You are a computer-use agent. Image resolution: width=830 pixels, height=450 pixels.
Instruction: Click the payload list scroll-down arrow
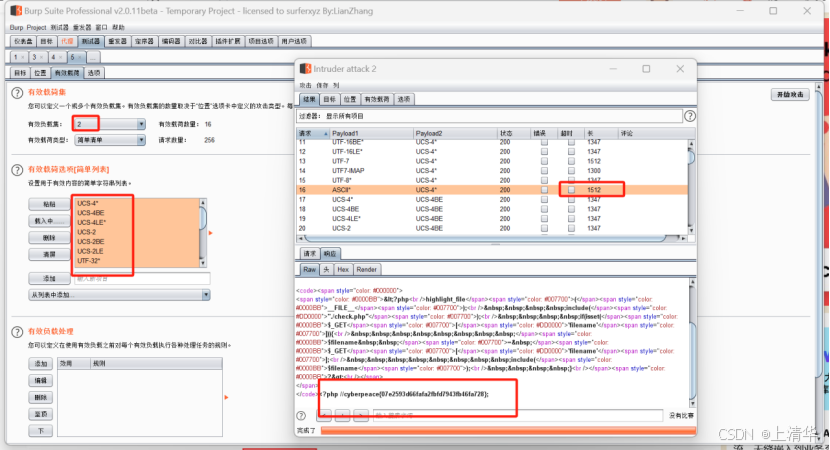[203, 263]
